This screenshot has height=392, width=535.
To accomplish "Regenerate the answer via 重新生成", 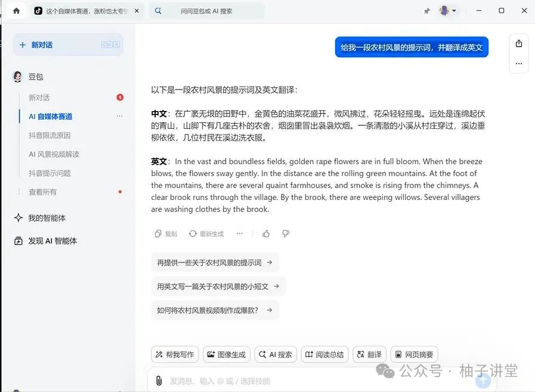I will tap(206, 234).
